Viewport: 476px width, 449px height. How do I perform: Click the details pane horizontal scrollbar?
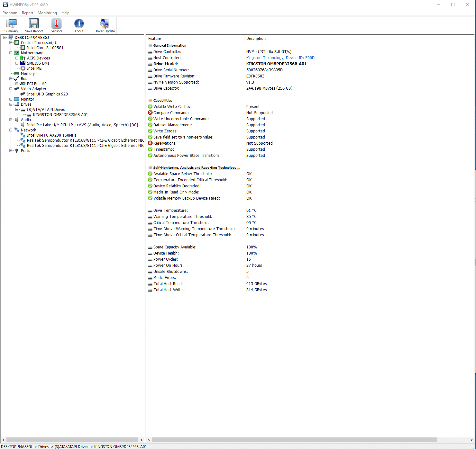(x=294, y=440)
